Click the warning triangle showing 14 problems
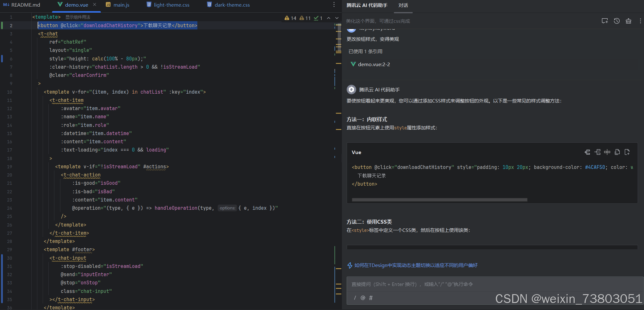 click(287, 18)
